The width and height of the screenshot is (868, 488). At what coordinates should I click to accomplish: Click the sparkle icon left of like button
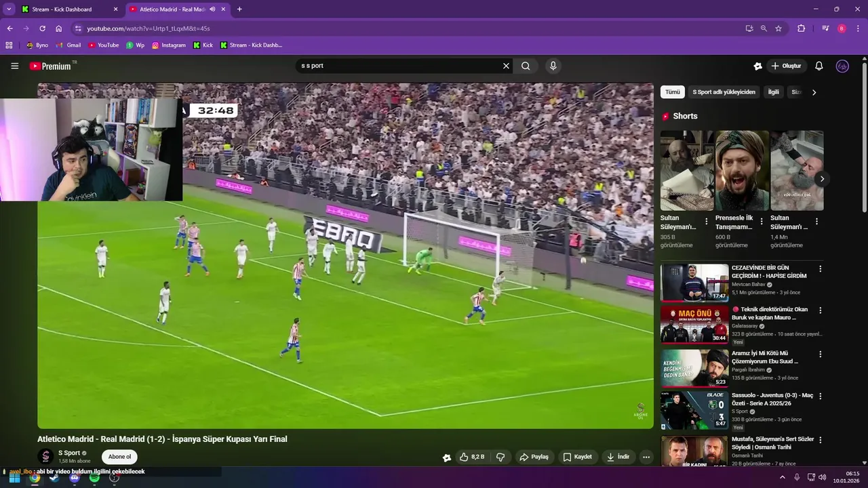(x=446, y=457)
